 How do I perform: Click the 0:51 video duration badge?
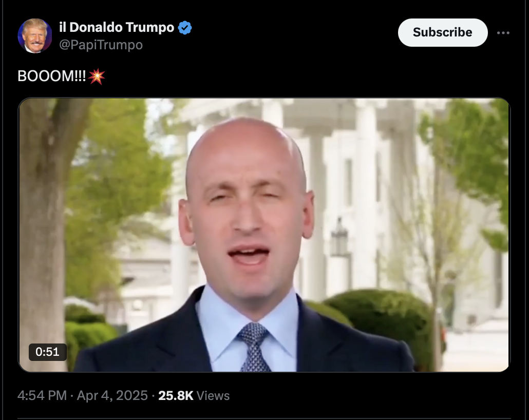click(48, 352)
